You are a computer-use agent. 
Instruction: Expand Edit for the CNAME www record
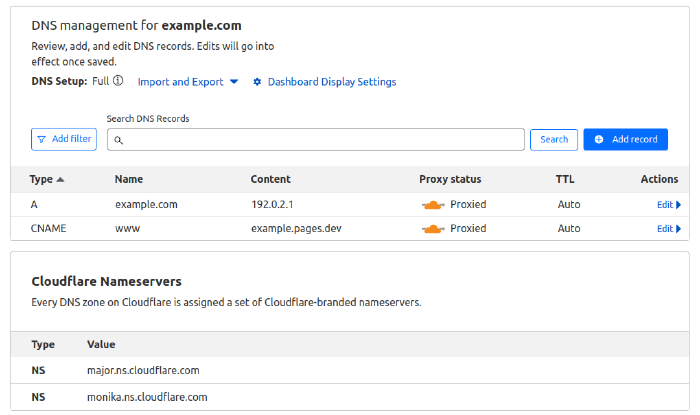(x=668, y=228)
